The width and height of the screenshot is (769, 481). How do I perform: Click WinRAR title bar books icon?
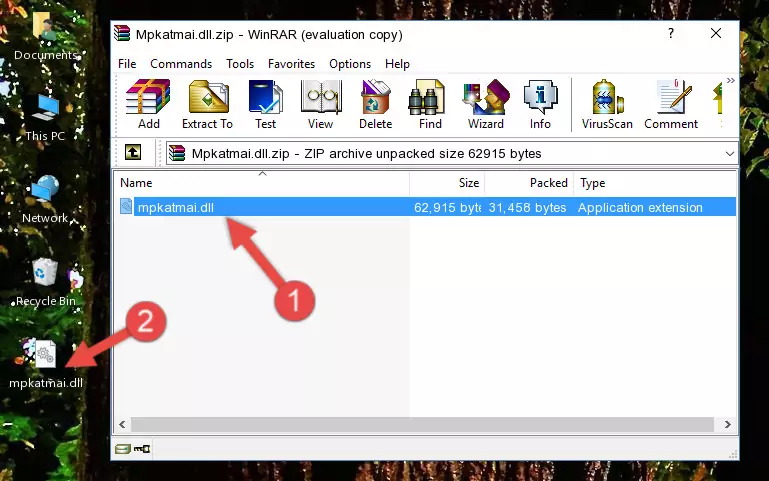(x=122, y=33)
